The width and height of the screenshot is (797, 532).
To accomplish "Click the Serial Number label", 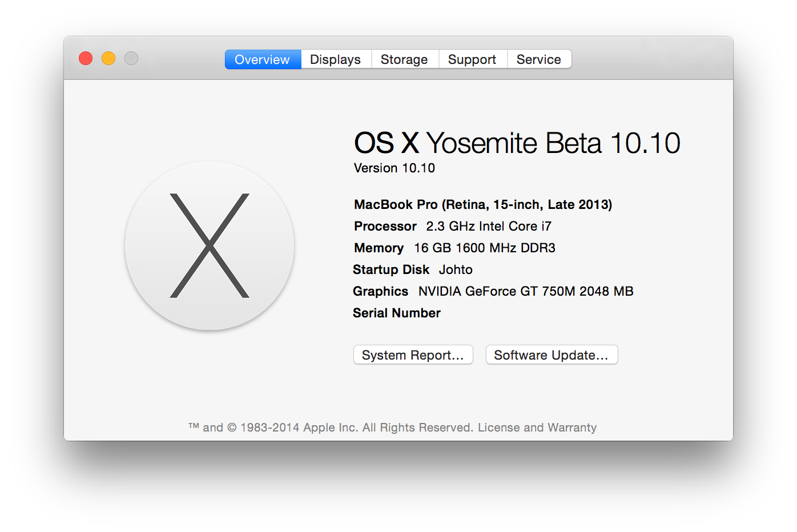I will [x=397, y=313].
